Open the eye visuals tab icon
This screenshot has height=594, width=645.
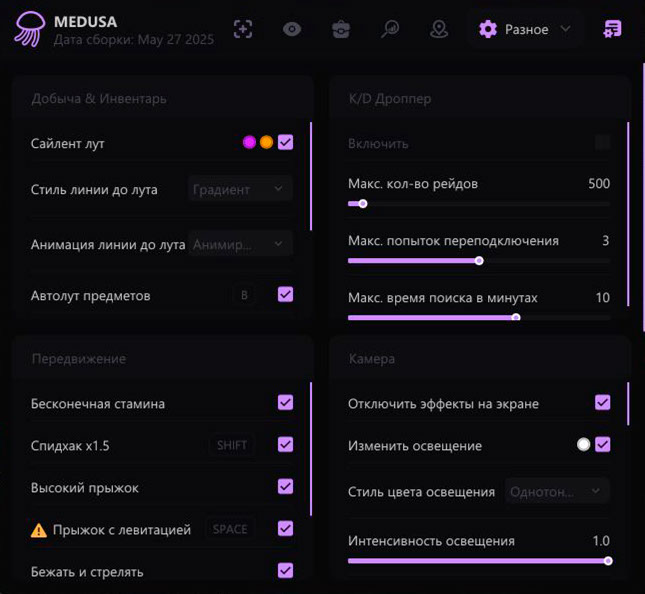[292, 29]
